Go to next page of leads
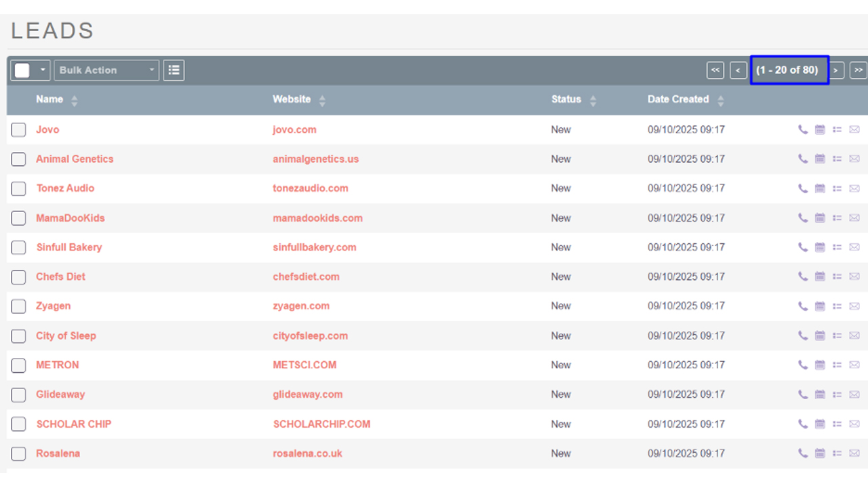 click(836, 70)
